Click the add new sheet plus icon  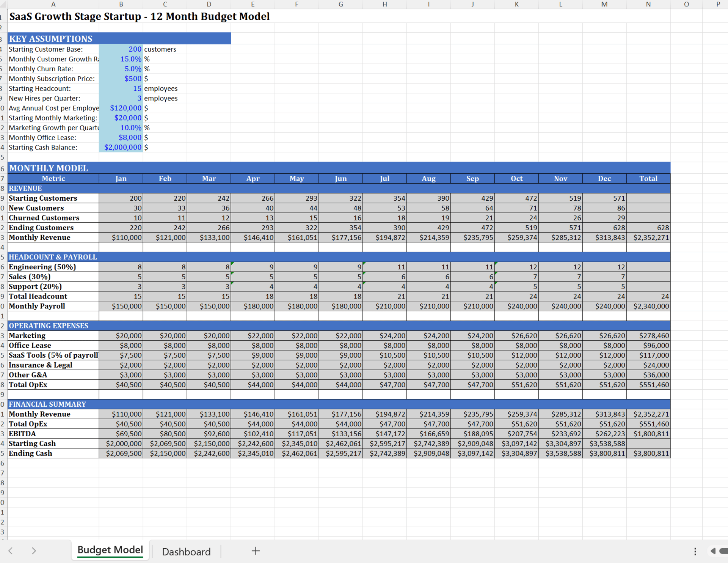(256, 551)
